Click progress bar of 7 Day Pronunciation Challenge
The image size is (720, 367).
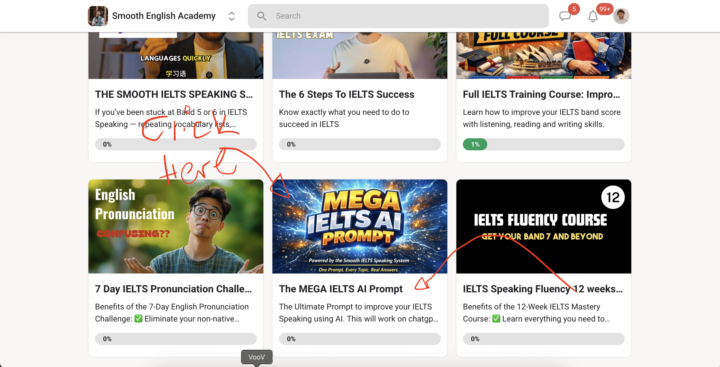click(x=176, y=339)
